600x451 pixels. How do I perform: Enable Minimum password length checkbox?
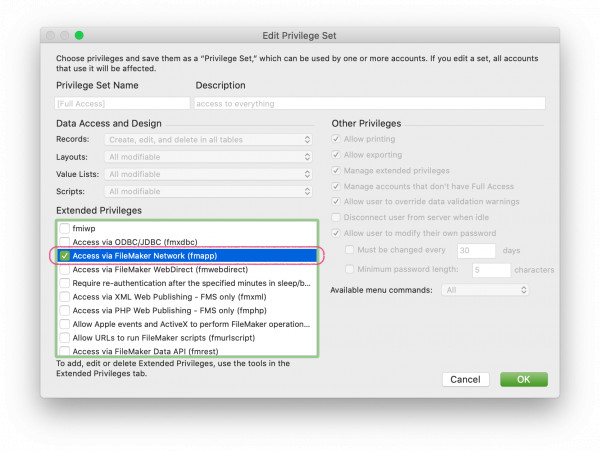click(x=349, y=269)
